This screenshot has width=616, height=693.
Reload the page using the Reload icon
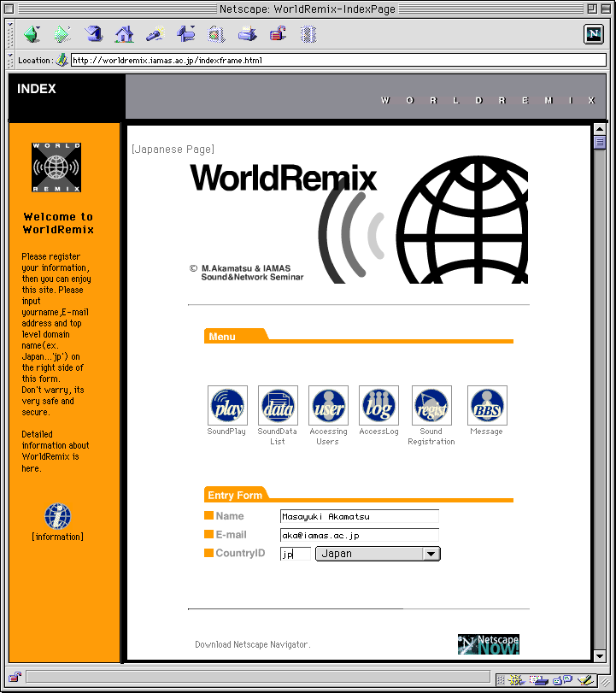93,34
